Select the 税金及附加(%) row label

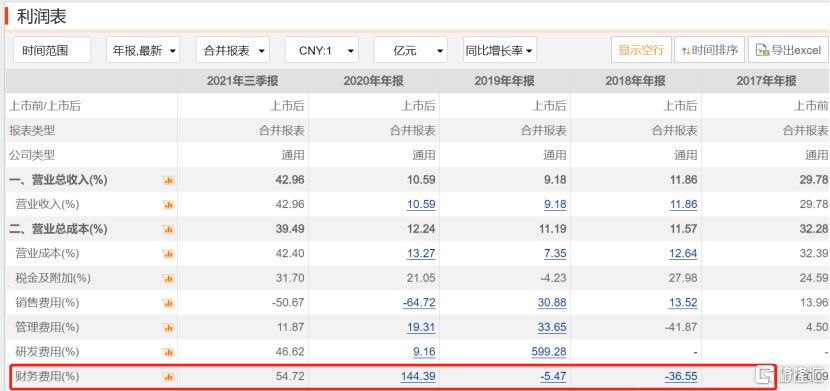(x=53, y=278)
